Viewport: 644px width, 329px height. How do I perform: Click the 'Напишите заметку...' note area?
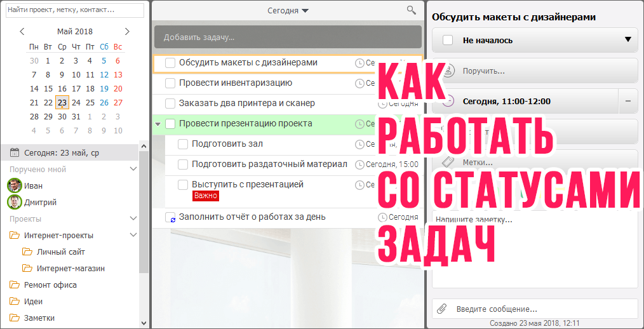point(535,250)
